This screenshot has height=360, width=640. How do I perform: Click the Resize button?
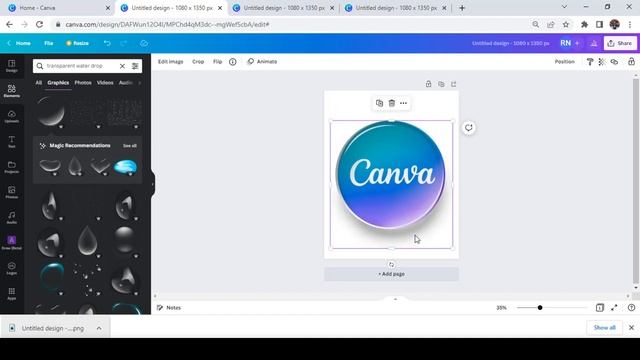coord(77,43)
